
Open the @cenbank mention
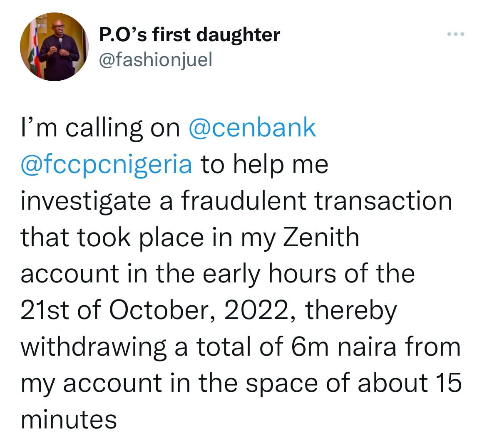click(x=252, y=128)
